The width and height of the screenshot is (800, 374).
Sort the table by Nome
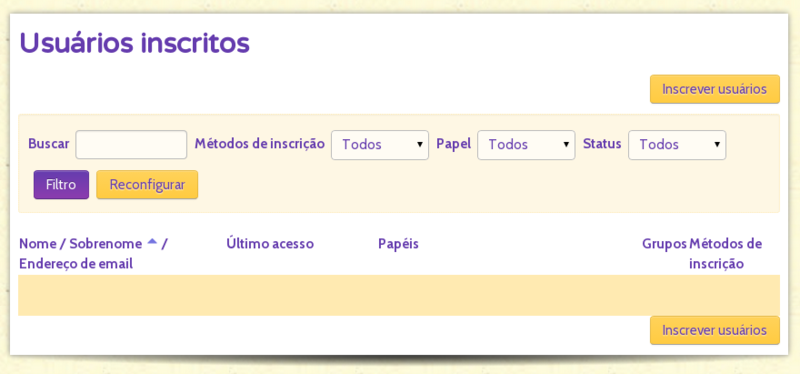(38, 244)
